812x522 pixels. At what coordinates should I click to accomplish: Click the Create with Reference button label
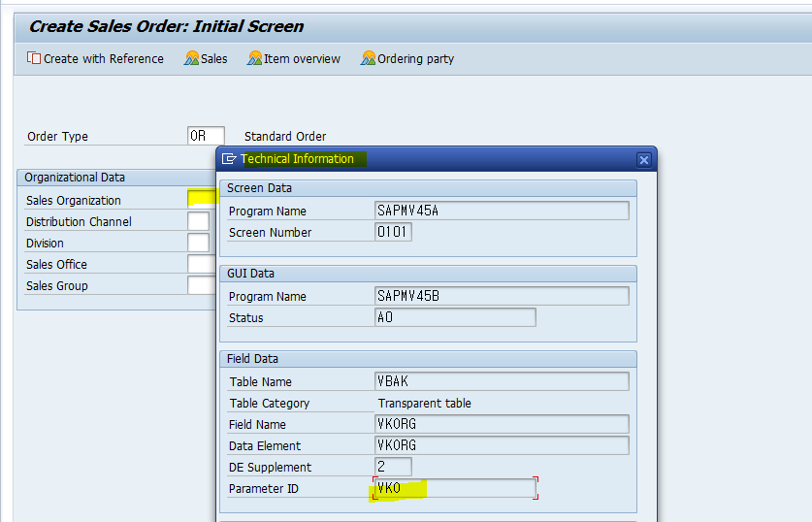pos(104,59)
